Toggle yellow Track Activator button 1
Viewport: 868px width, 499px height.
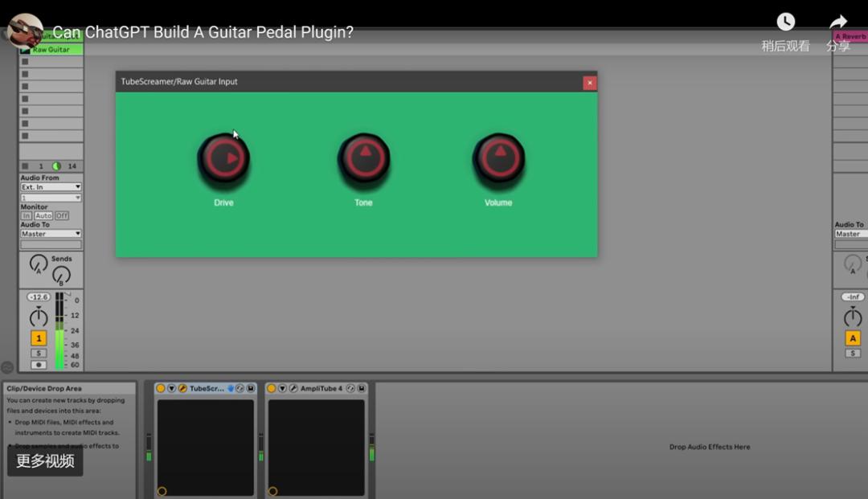coord(39,338)
